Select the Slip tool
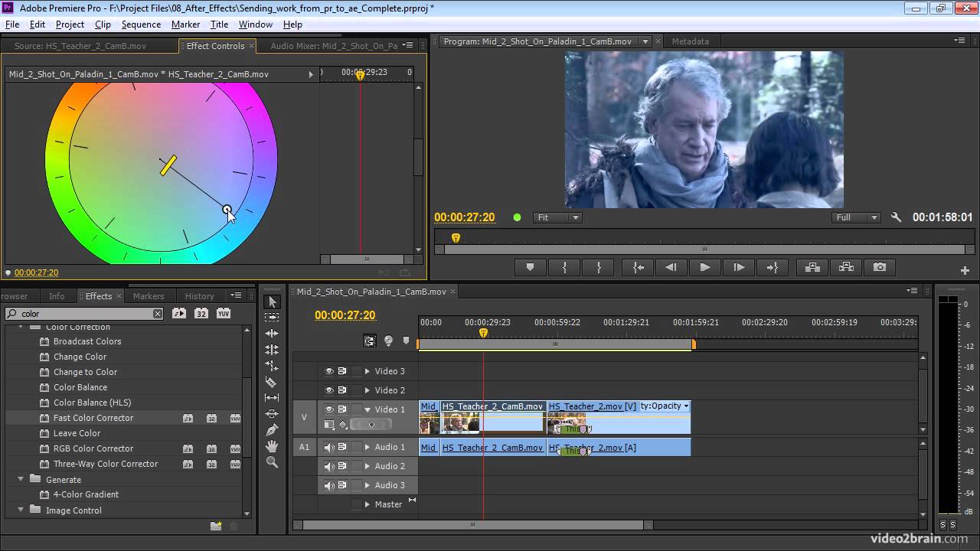The height and width of the screenshot is (551, 980). (272, 398)
